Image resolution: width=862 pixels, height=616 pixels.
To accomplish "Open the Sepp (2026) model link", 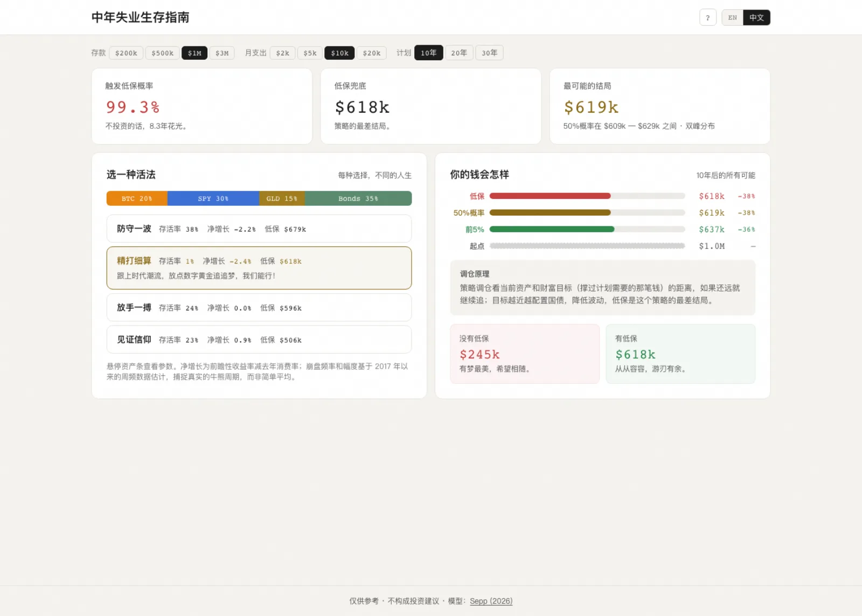I will (491, 601).
